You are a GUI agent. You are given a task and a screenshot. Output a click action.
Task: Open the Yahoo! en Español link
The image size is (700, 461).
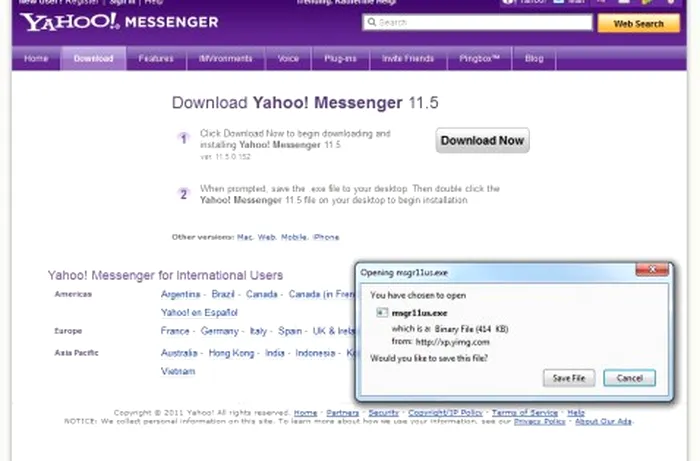tap(199, 312)
